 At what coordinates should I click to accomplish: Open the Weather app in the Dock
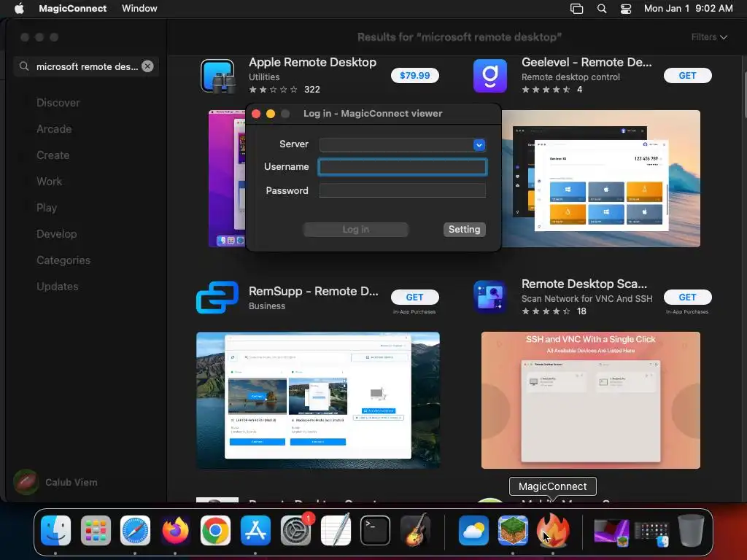(x=473, y=530)
